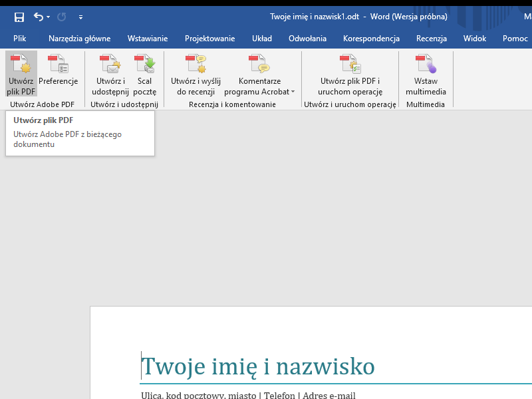Click the address line under the heading

(x=248, y=396)
